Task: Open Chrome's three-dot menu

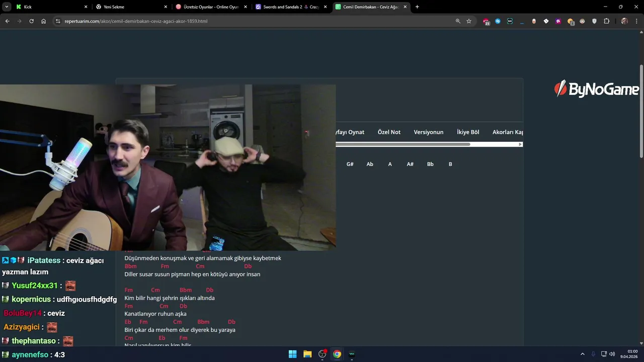Action: pyautogui.click(x=636, y=21)
